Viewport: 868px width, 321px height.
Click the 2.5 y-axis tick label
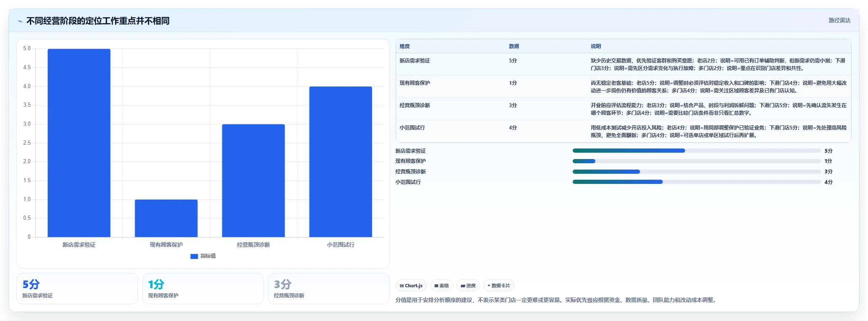click(27, 143)
